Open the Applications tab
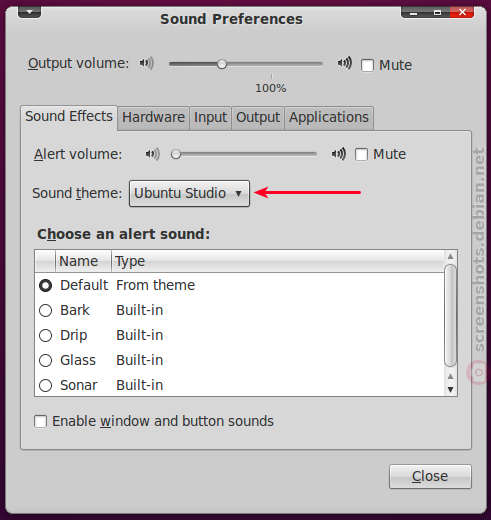 pos(329,118)
